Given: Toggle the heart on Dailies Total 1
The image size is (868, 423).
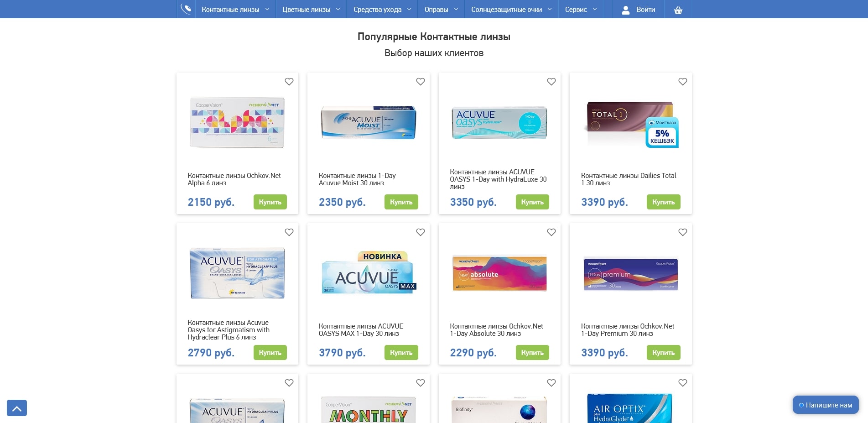Looking at the screenshot, I should tap(683, 82).
